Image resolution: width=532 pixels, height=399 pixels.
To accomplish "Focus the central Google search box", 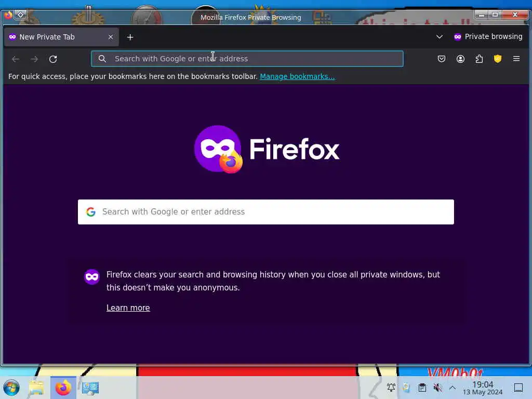I will click(266, 212).
